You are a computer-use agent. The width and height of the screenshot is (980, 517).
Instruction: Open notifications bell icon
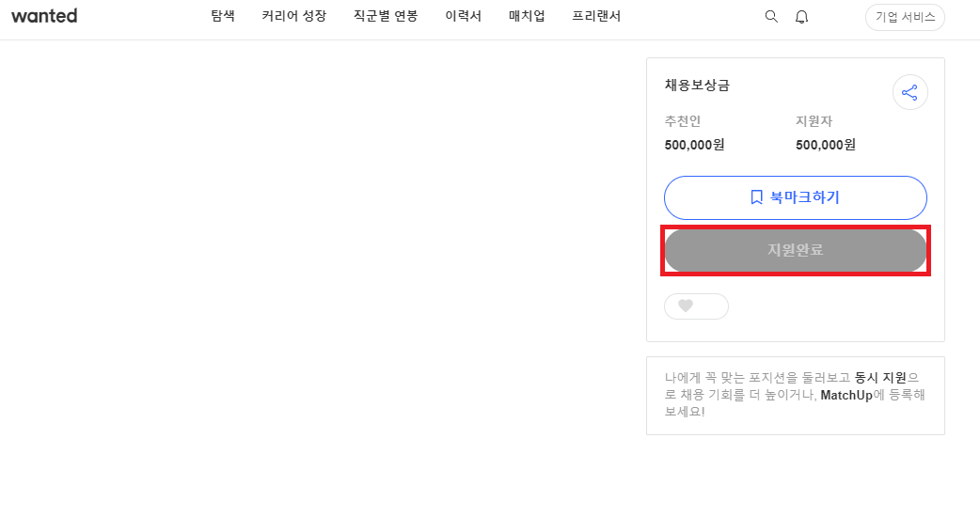[x=801, y=17]
